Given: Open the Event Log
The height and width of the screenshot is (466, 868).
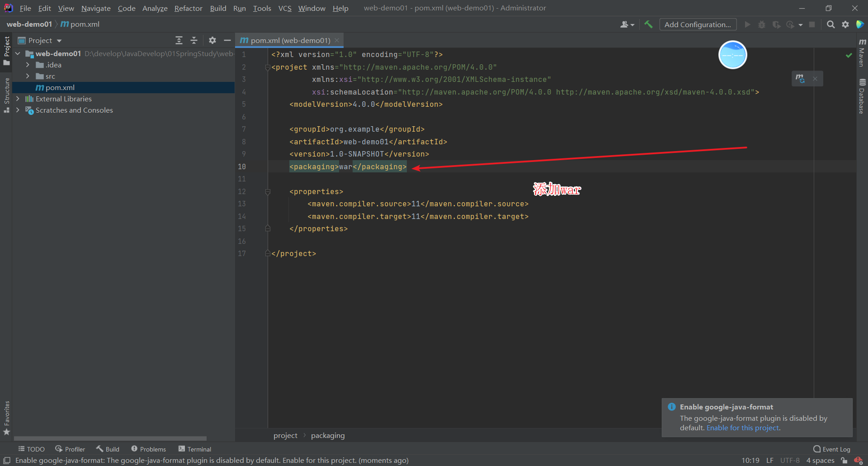Looking at the screenshot, I should 832,449.
